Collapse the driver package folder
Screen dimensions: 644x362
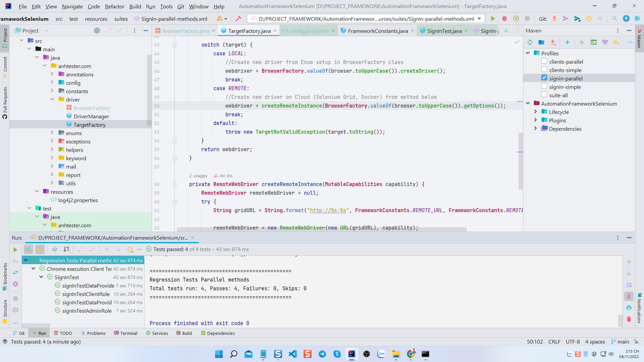[52, 99]
